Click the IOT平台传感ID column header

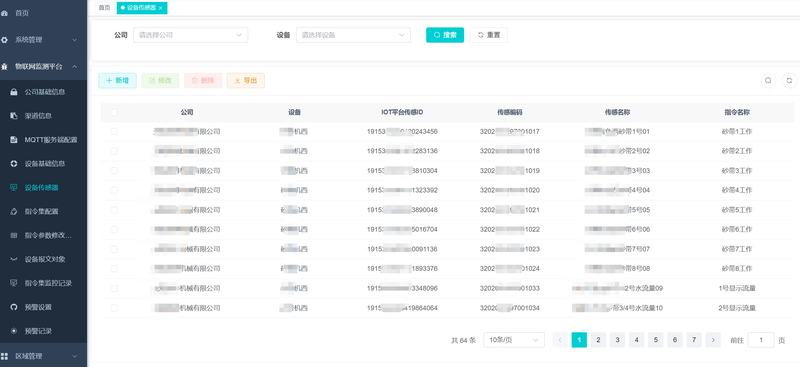[402, 112]
